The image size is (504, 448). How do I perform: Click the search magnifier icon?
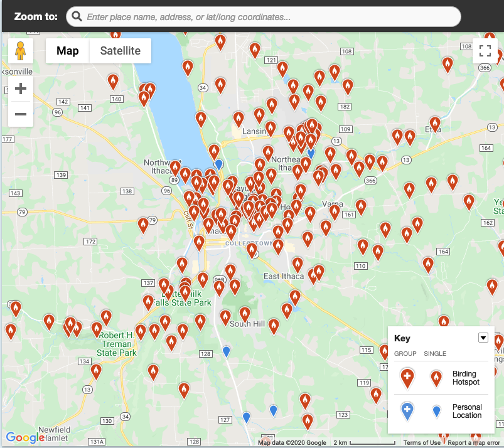[77, 16]
